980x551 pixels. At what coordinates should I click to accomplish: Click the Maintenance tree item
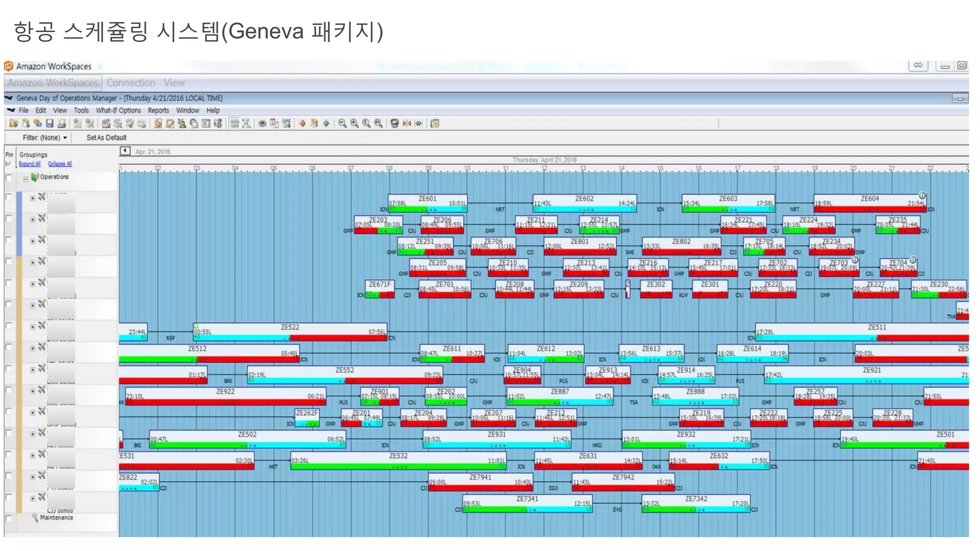point(56,518)
